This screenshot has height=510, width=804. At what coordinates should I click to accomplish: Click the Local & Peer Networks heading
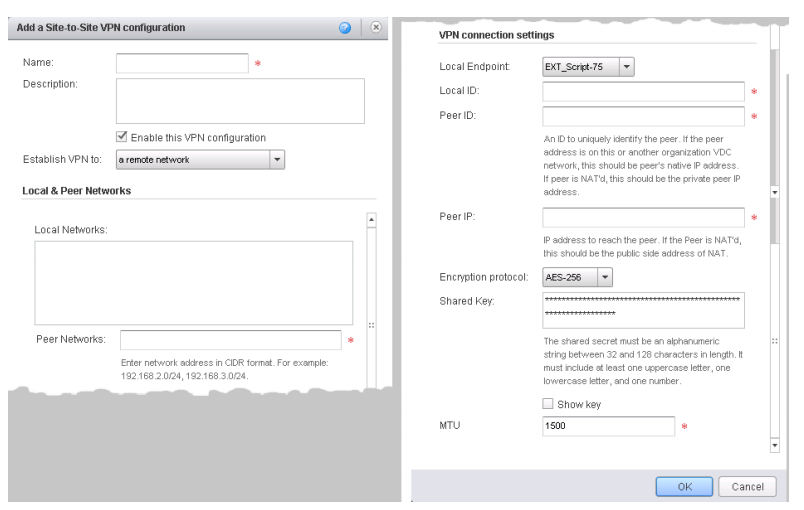click(76, 191)
